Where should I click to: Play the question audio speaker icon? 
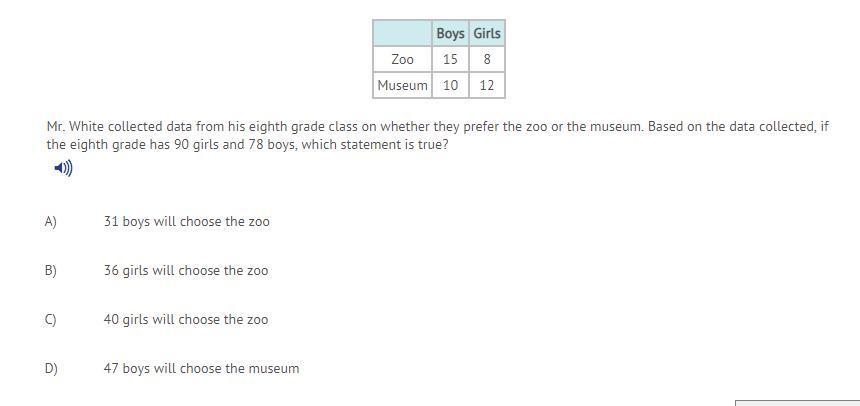(x=63, y=168)
